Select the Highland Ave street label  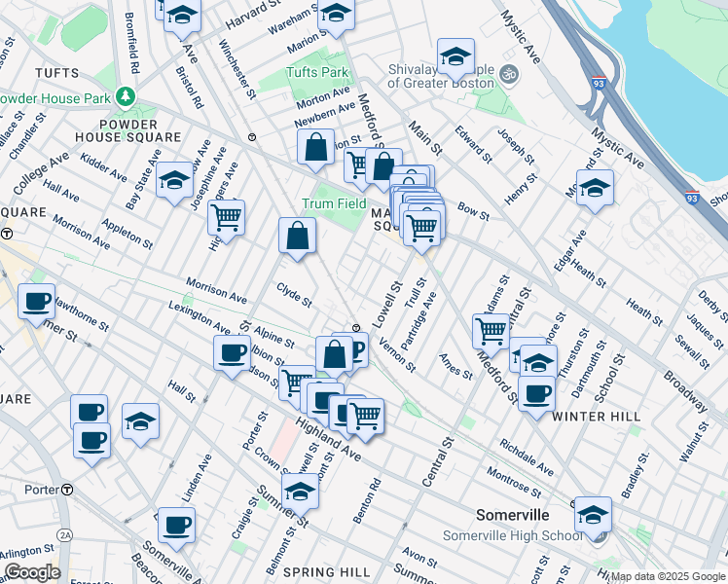[x=328, y=439]
